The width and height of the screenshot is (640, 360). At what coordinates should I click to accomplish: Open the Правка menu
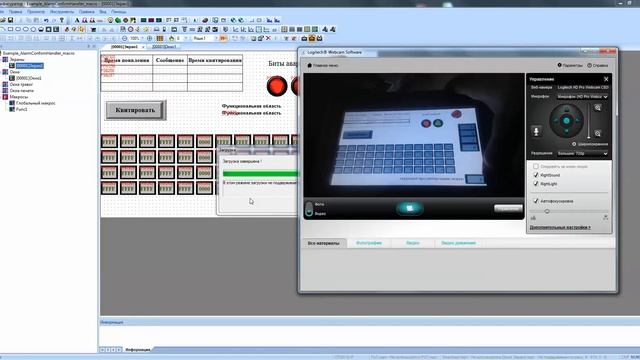(16, 12)
